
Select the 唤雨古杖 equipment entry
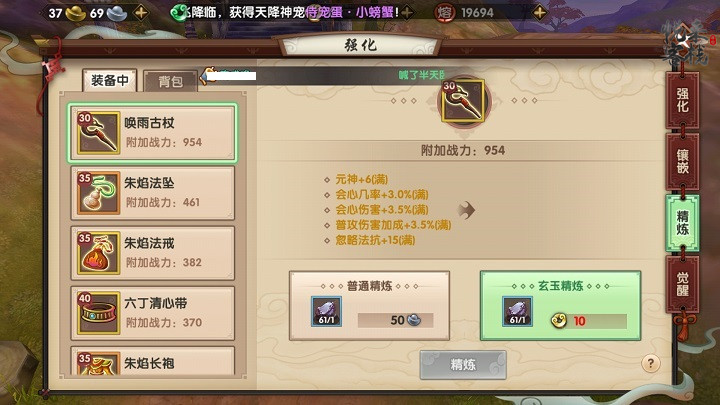point(152,133)
